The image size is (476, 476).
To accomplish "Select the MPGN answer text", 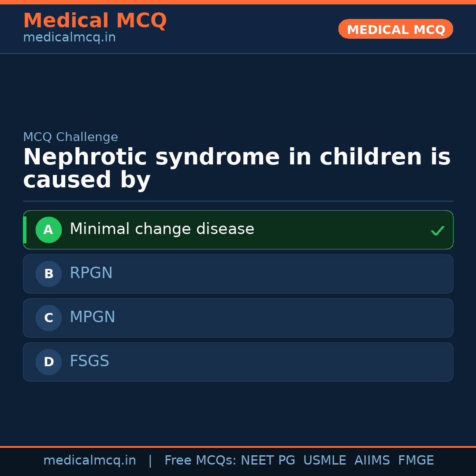I will [93, 317].
